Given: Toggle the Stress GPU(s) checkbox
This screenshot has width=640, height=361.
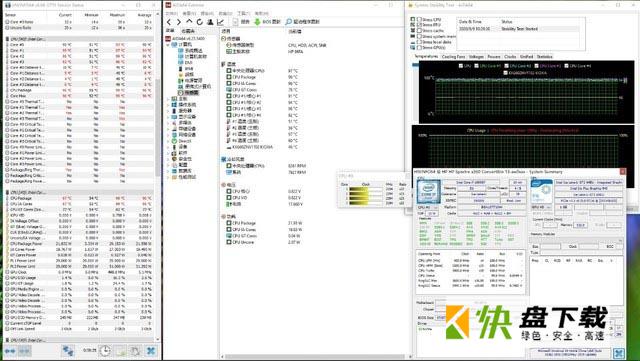Looking at the screenshot, I should (419, 47).
